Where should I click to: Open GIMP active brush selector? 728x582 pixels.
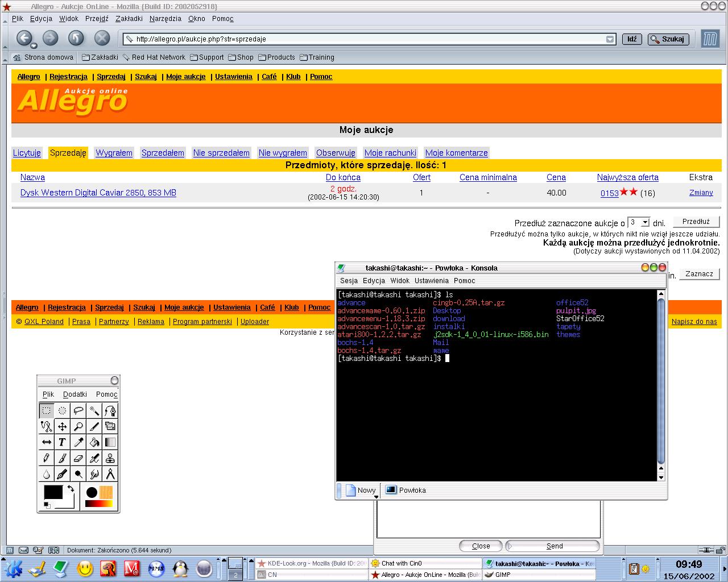coord(92,492)
